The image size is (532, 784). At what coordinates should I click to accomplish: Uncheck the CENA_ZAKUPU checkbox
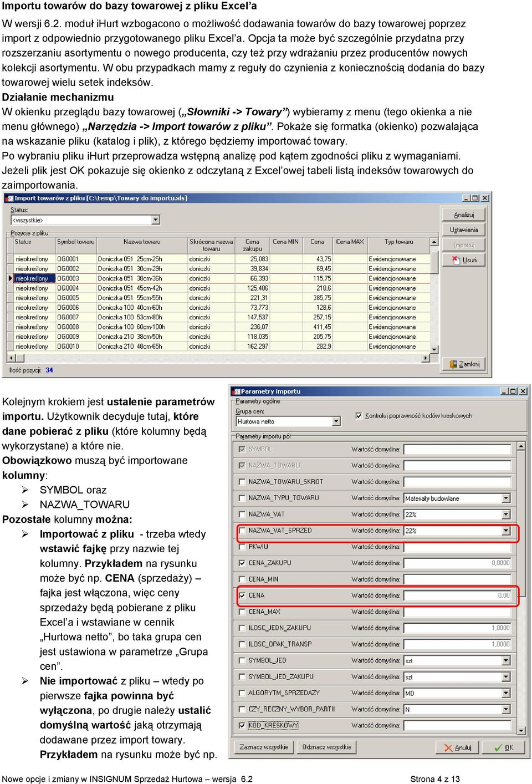242,563
